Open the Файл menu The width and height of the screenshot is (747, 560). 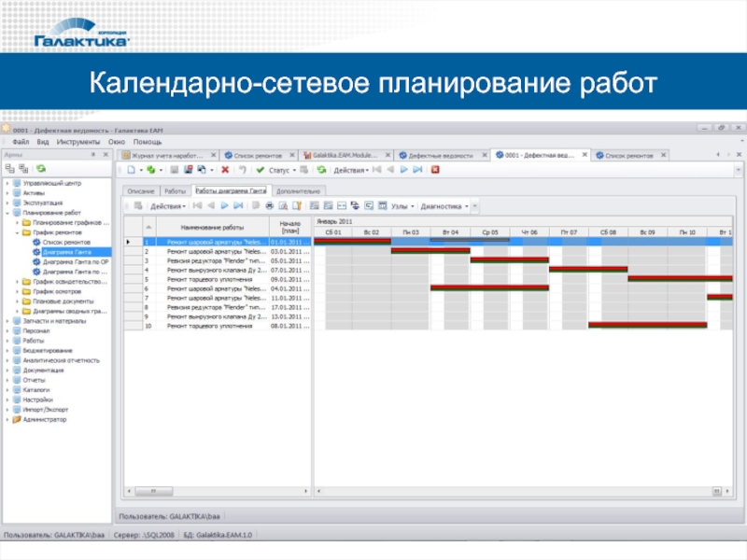pyautogui.click(x=21, y=142)
